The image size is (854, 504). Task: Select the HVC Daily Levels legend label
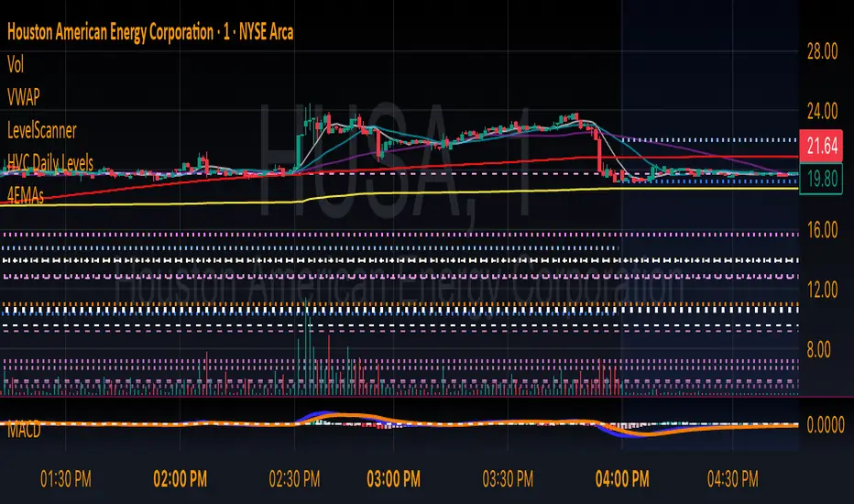tap(50, 162)
